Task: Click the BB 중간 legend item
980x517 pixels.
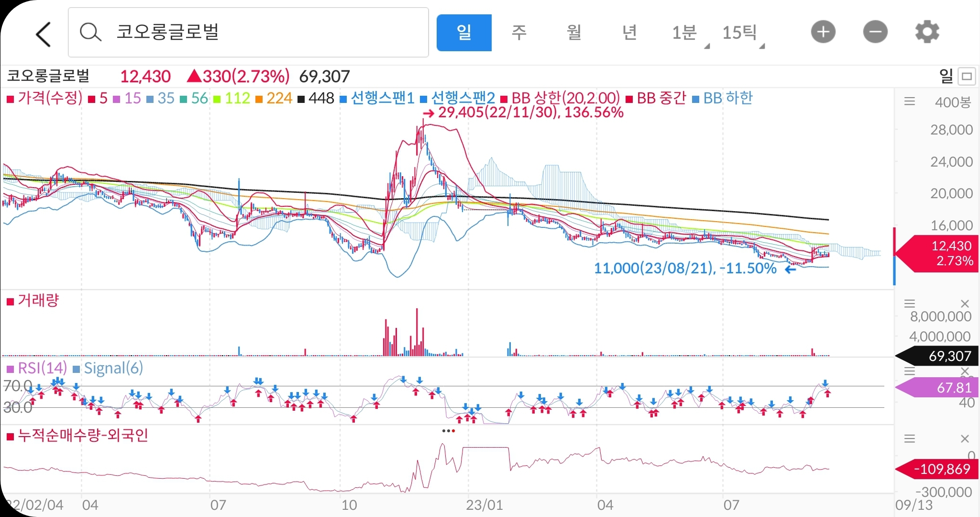Action: 656,98
